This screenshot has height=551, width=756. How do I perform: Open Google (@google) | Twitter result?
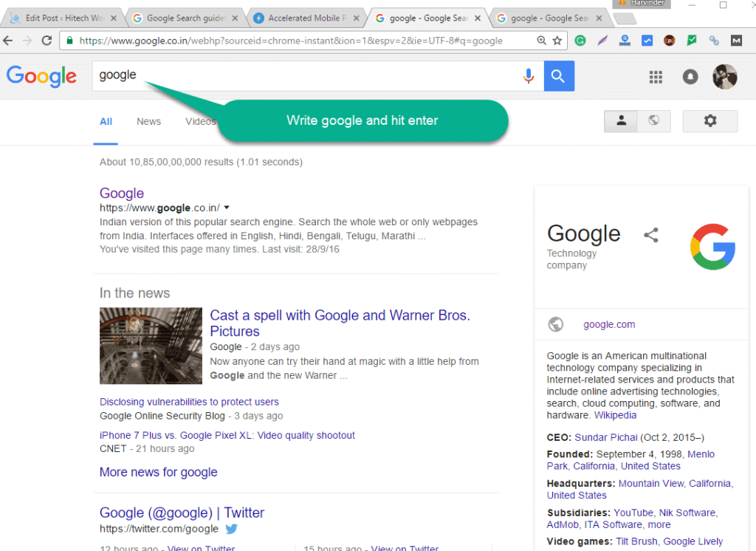pyautogui.click(x=182, y=513)
